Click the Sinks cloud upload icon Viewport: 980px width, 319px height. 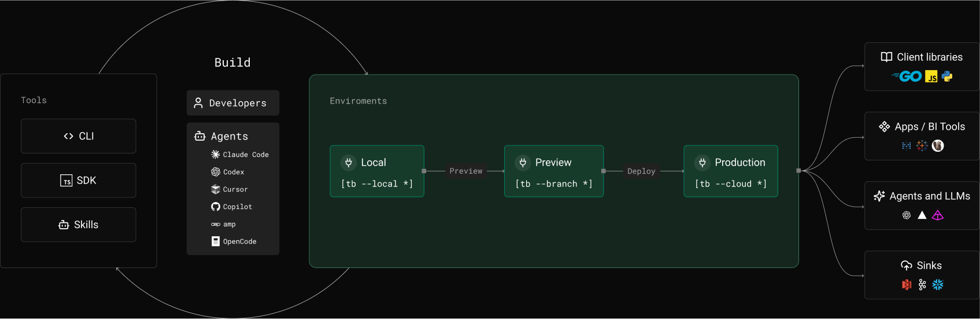point(907,265)
